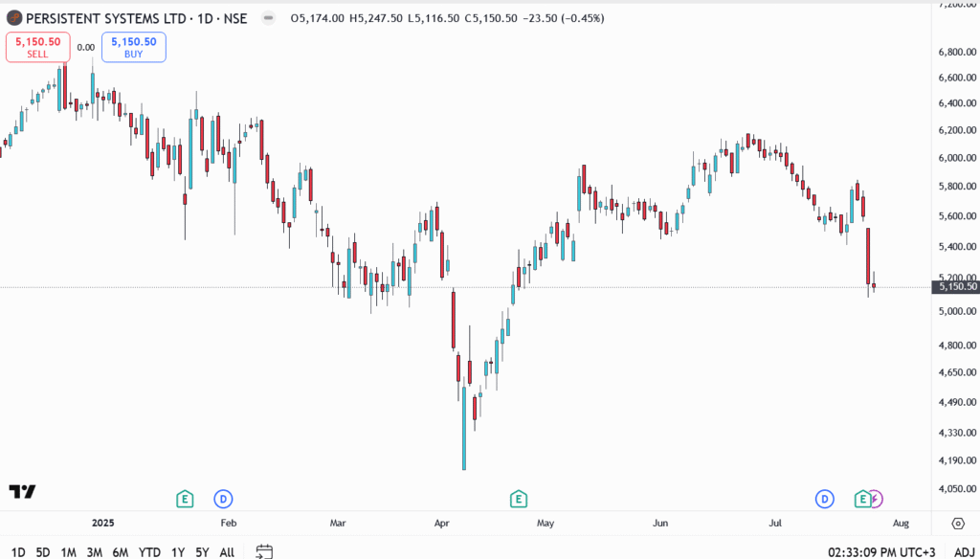Select the 1Y date range

pyautogui.click(x=178, y=552)
